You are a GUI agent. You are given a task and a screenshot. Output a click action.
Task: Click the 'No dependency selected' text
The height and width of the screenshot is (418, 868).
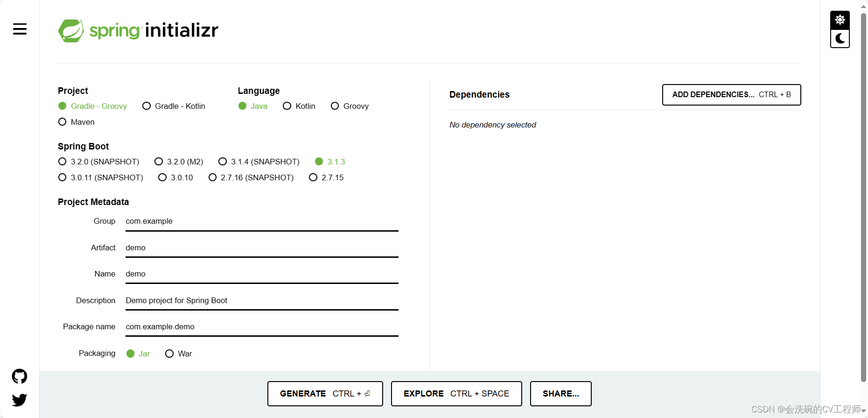click(x=493, y=125)
